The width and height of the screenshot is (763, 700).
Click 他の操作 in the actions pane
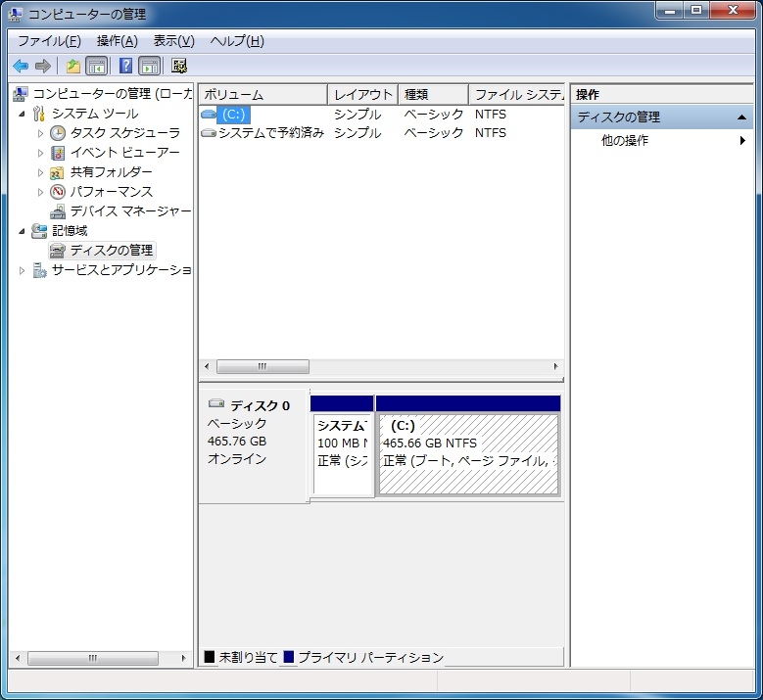[x=624, y=141]
